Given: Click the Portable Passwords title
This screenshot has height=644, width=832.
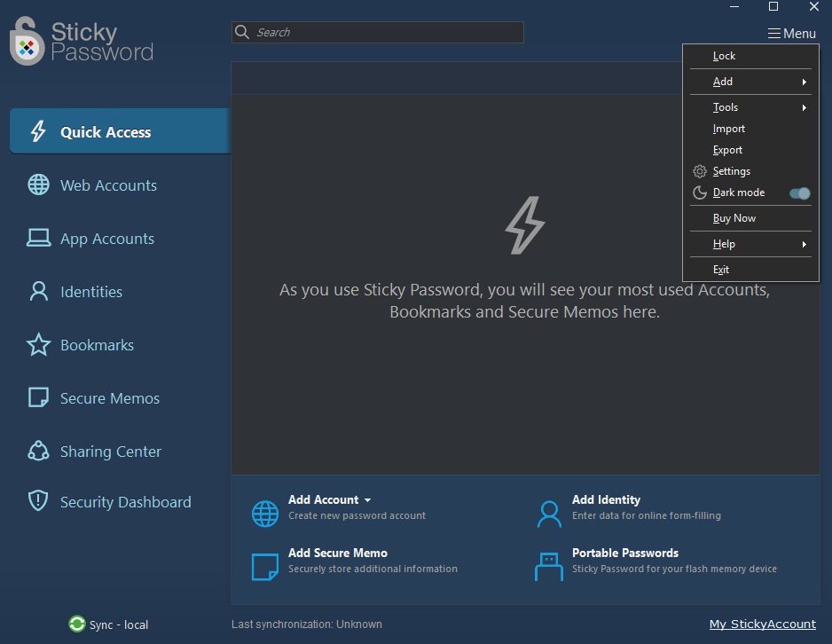Looking at the screenshot, I should click(625, 553).
